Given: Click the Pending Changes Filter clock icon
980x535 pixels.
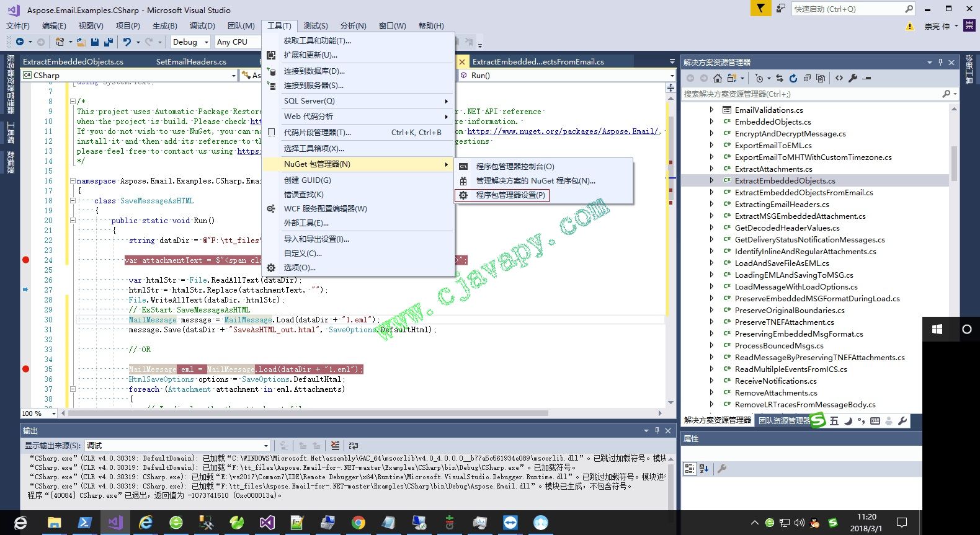Looking at the screenshot, I should (759, 78).
